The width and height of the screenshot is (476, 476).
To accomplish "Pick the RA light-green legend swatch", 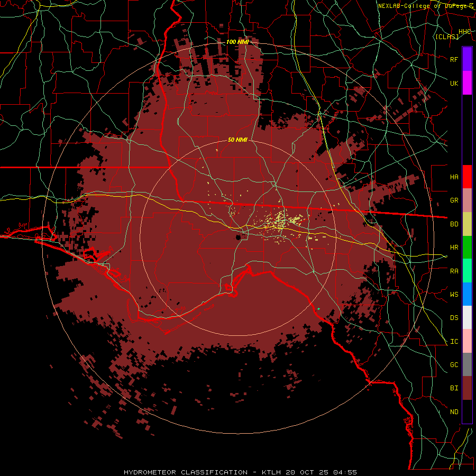I will 467,271.
